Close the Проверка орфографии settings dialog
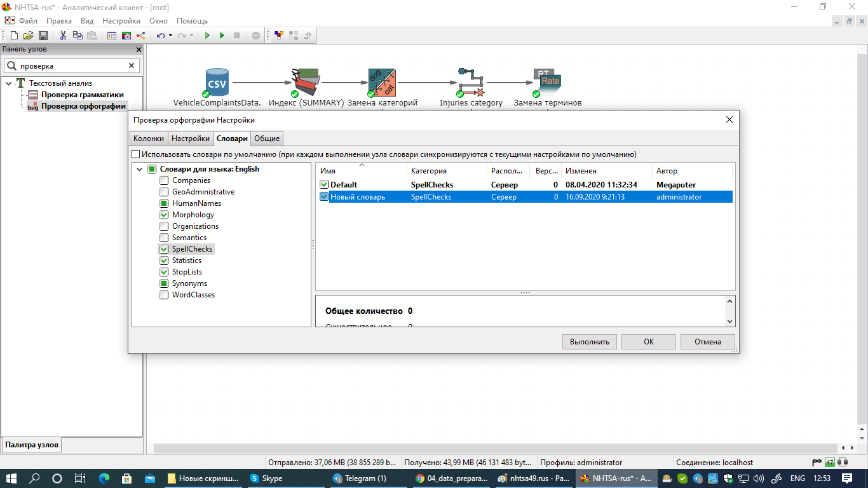 729,119
